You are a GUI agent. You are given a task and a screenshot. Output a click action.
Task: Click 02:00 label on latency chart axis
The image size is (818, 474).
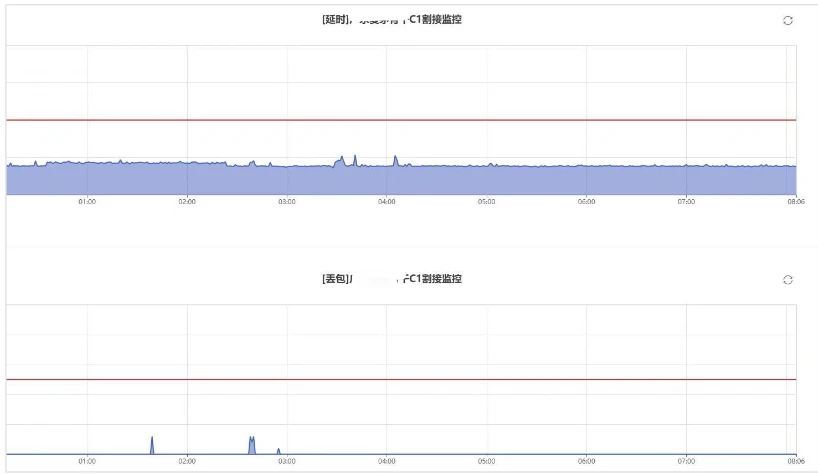187,202
